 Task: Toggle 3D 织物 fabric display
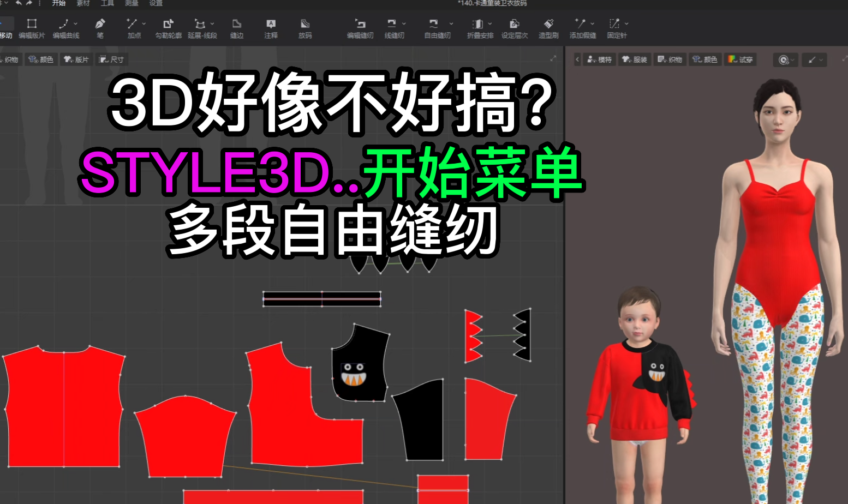click(x=670, y=59)
